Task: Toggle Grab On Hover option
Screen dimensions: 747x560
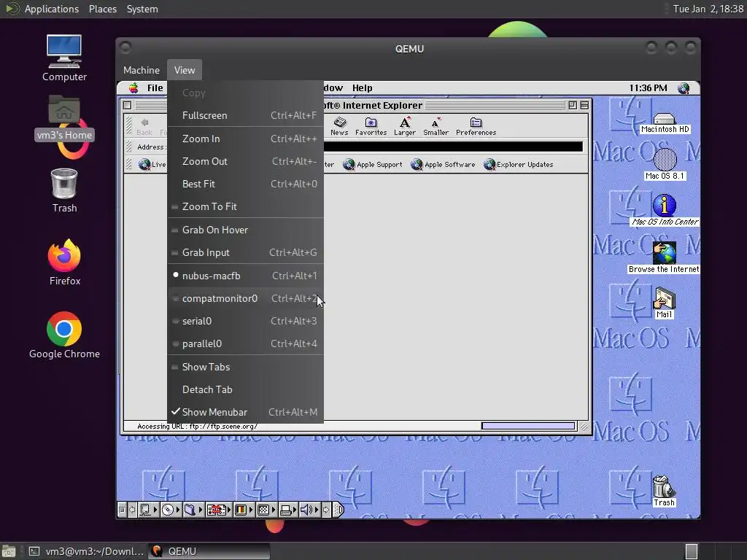Action: tap(245, 230)
